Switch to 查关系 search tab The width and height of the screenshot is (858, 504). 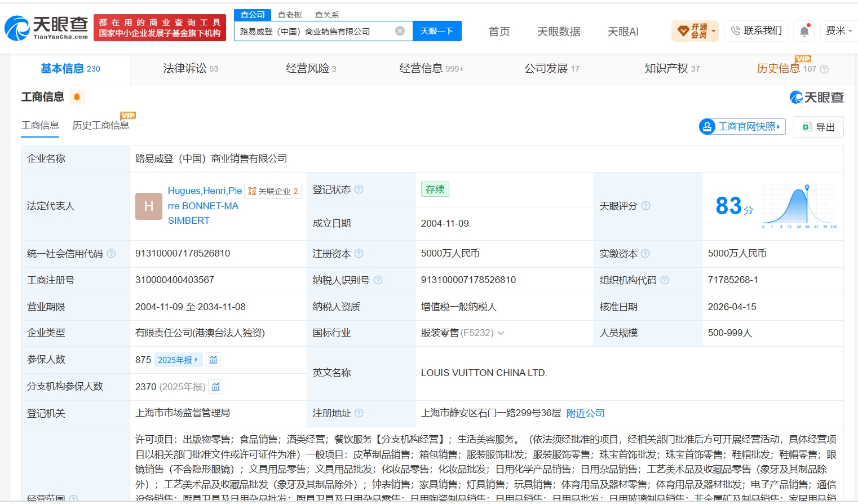(x=327, y=15)
